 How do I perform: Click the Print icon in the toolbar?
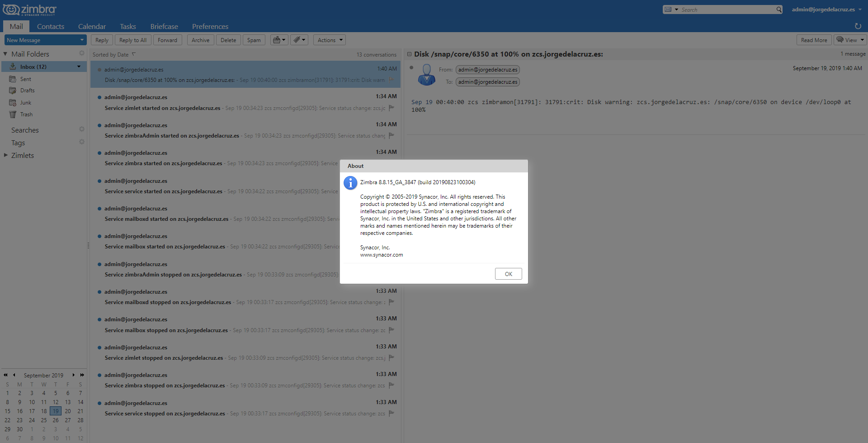(x=277, y=40)
